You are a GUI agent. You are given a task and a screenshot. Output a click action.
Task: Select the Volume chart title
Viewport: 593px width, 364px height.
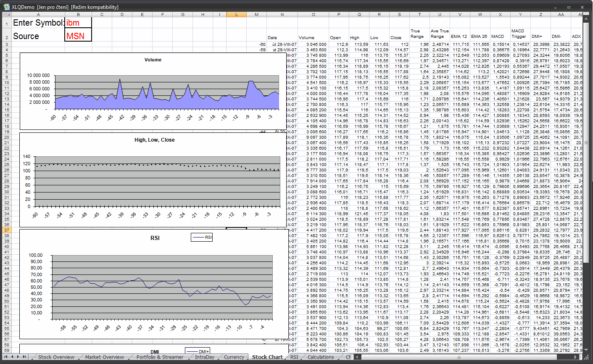click(x=153, y=60)
